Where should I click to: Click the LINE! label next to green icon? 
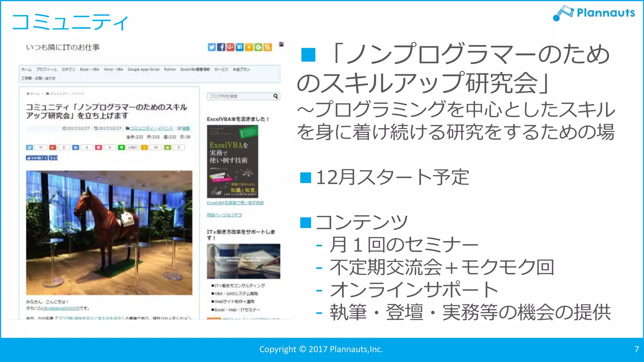coord(133,147)
